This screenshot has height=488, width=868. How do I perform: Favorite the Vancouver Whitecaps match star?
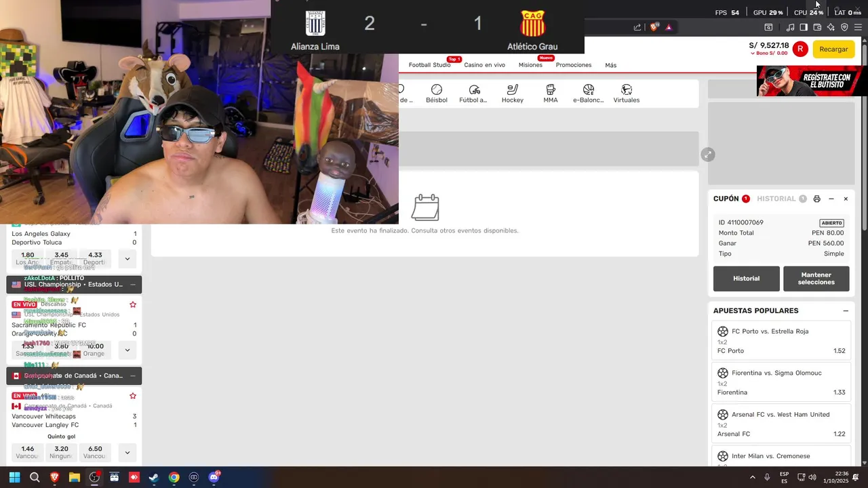(133, 396)
